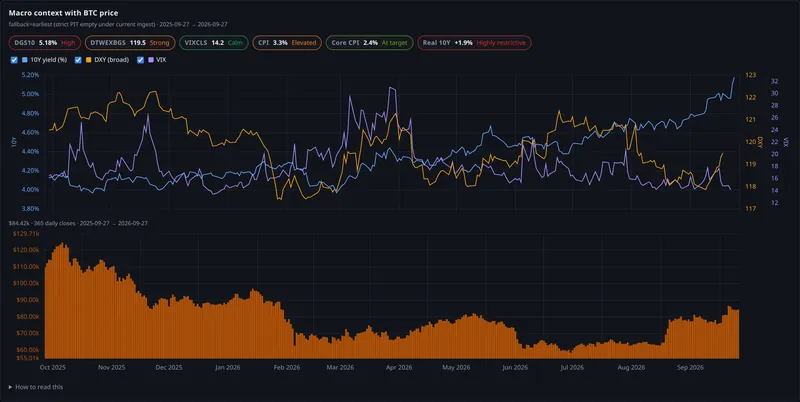Image resolution: width=800 pixels, height=402 pixels.
Task: Expand the 'How to read this' section
Action: (x=36, y=387)
